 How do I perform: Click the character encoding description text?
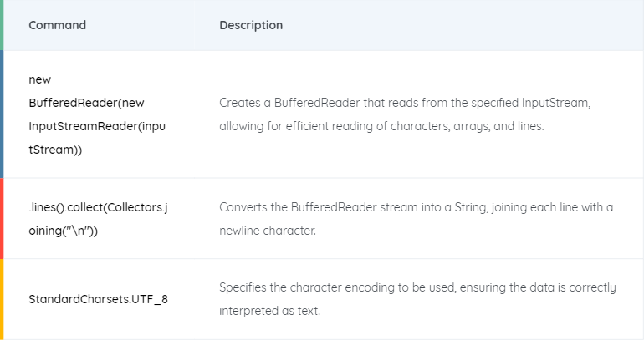417,299
